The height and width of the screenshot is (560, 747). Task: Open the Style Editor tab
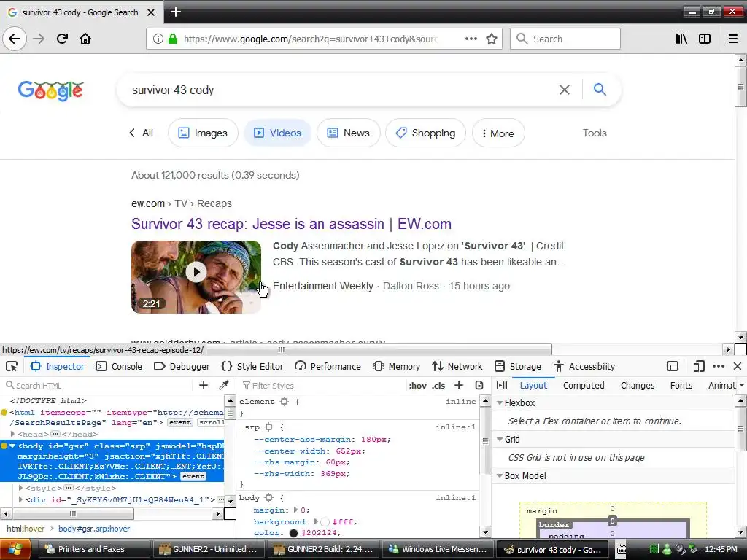point(252,366)
